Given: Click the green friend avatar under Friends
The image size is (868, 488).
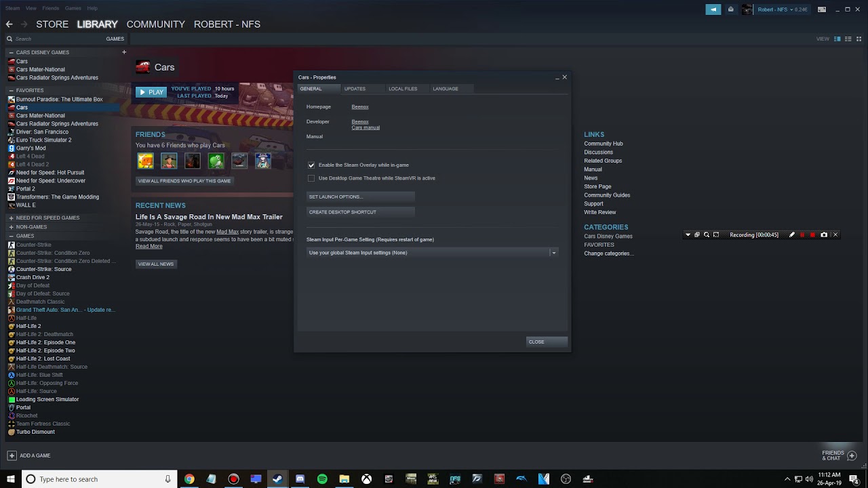Looking at the screenshot, I should tap(216, 161).
